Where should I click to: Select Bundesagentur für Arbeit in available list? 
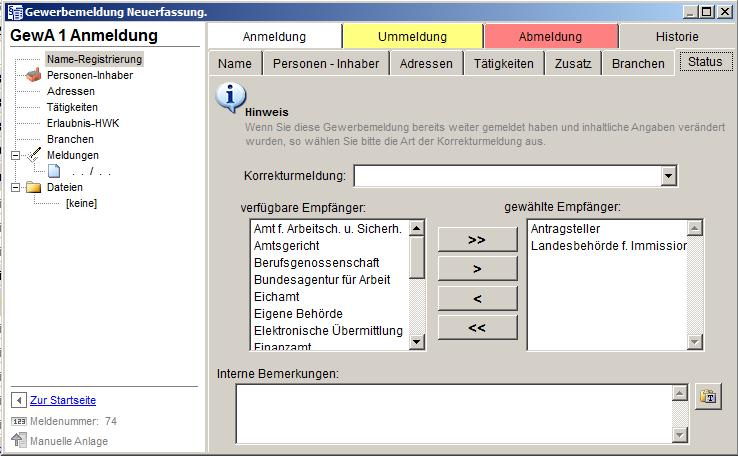click(321, 279)
